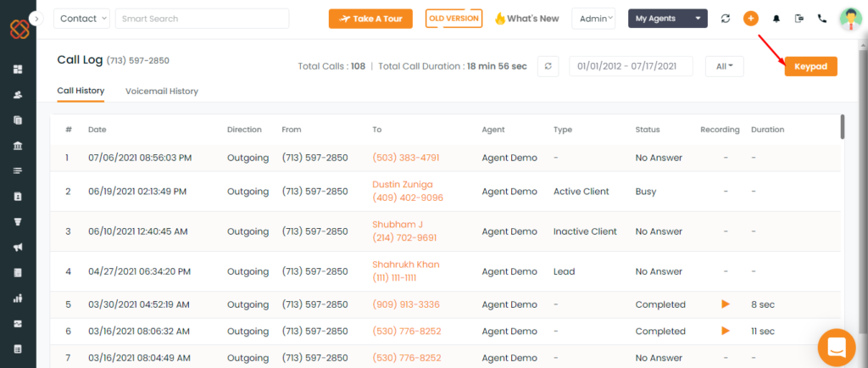The image size is (868, 368).
Task: Open Shahrukh Khan contact link
Action: [x=406, y=265]
